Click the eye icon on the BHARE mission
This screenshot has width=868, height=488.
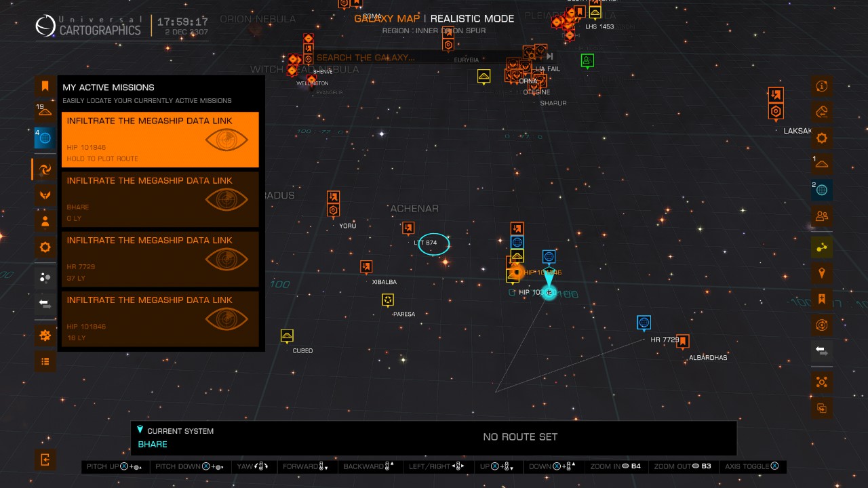point(226,199)
